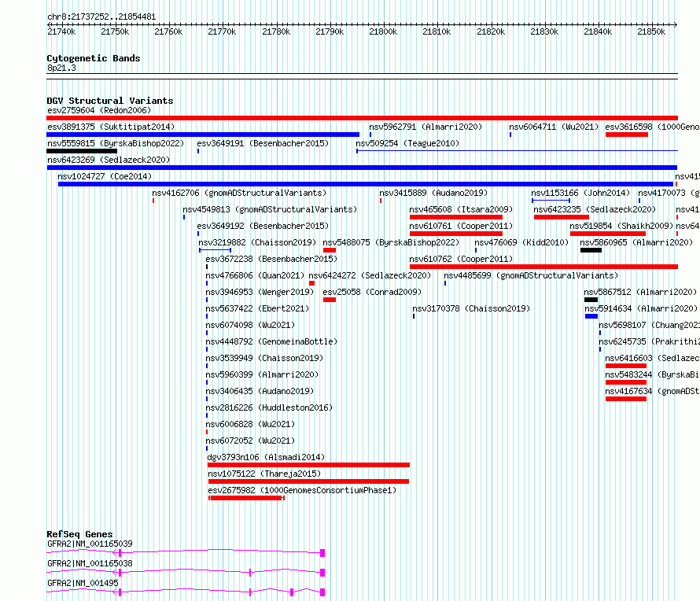Open variant nsv509254 (Teague2010)

pyautogui.click(x=407, y=143)
